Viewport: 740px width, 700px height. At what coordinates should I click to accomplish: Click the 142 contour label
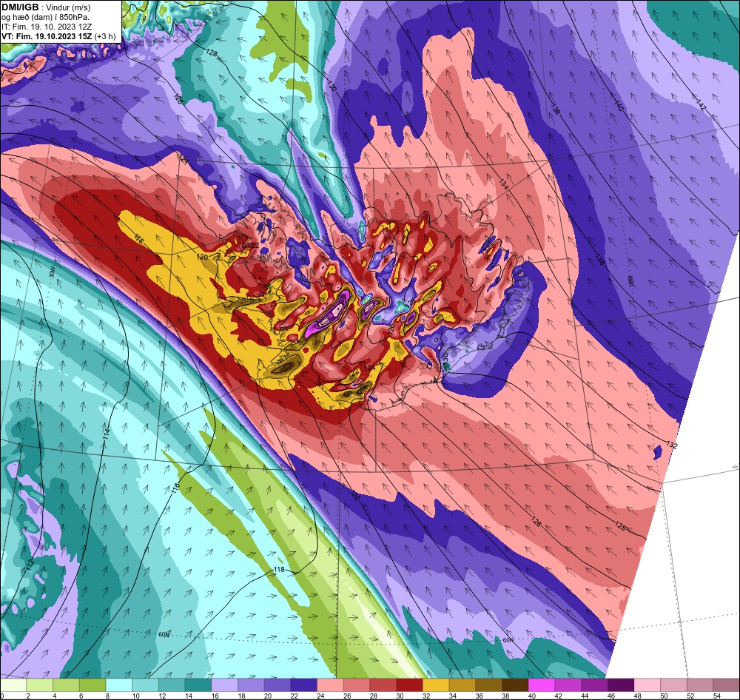(701, 104)
